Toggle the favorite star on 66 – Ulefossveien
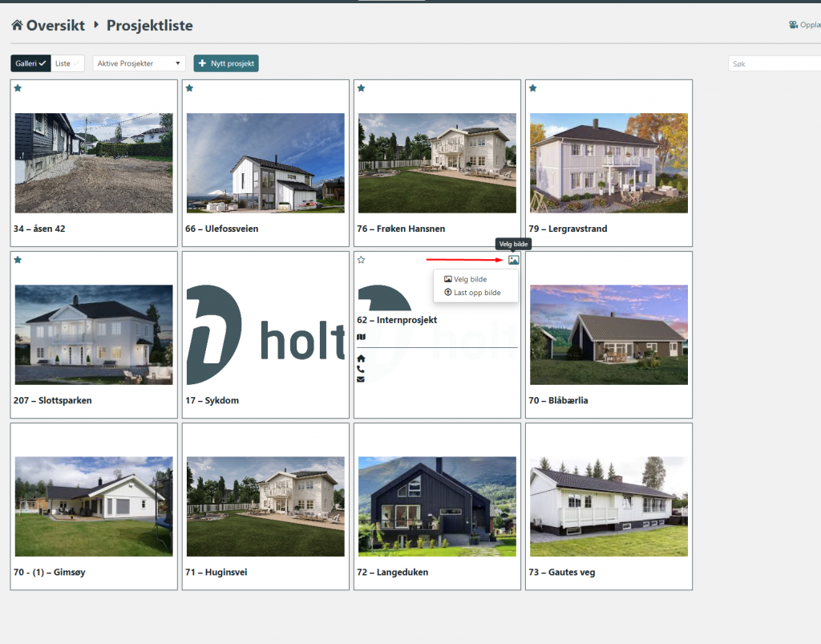Screen dimensions: 821x644 (x=189, y=88)
